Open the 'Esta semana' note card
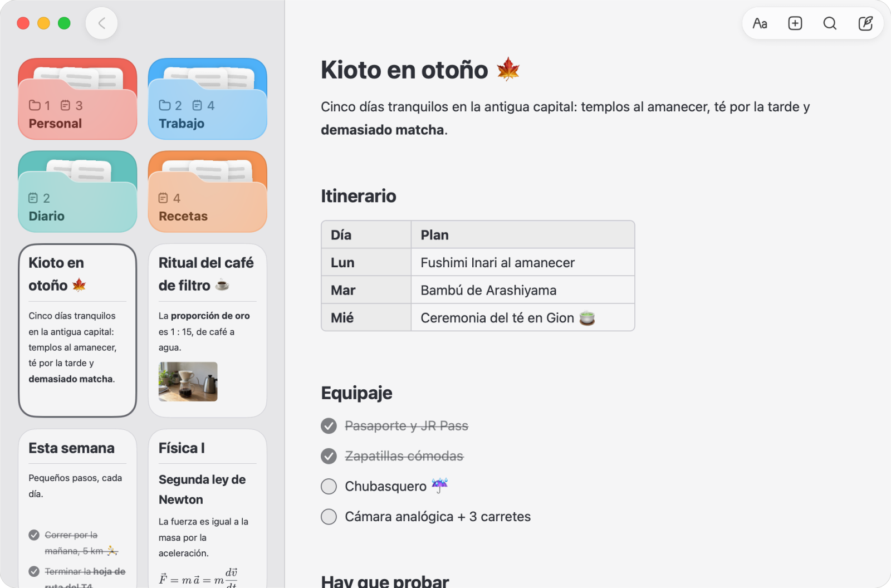The height and width of the screenshot is (588, 891). click(77, 508)
